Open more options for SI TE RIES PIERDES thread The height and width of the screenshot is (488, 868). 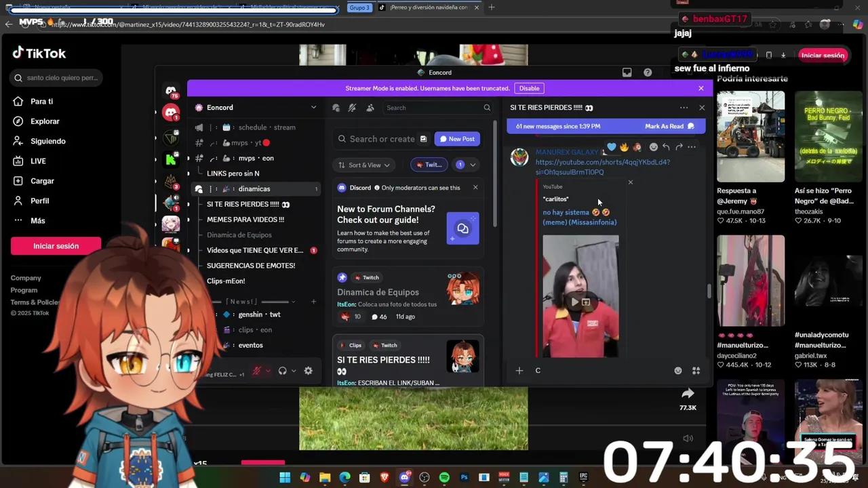point(684,108)
